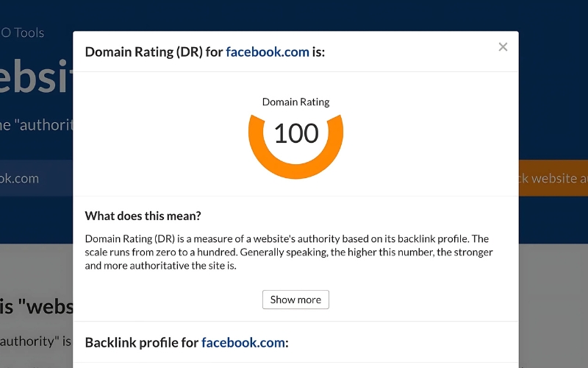
Task: Click the Domain Rating label above the gauge
Action: [295, 102]
